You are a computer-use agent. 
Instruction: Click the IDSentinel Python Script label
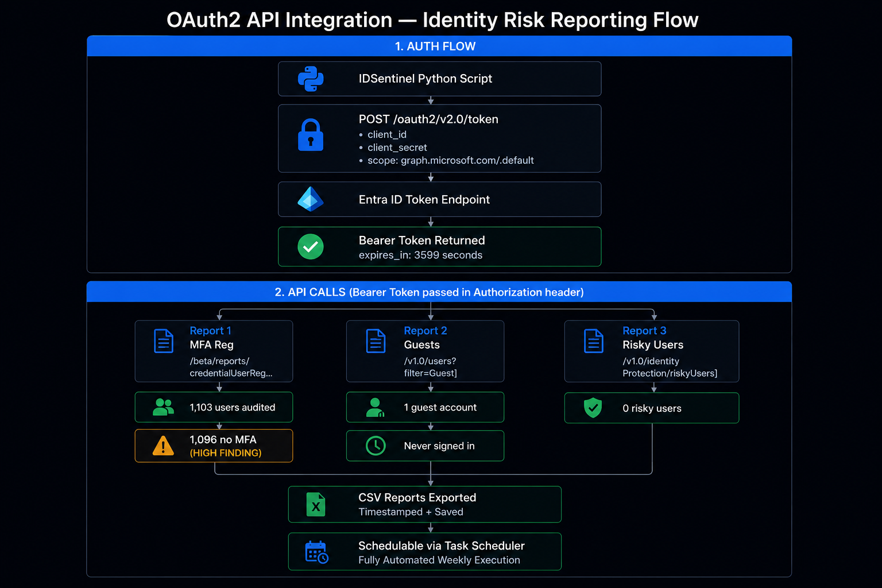pos(425,79)
